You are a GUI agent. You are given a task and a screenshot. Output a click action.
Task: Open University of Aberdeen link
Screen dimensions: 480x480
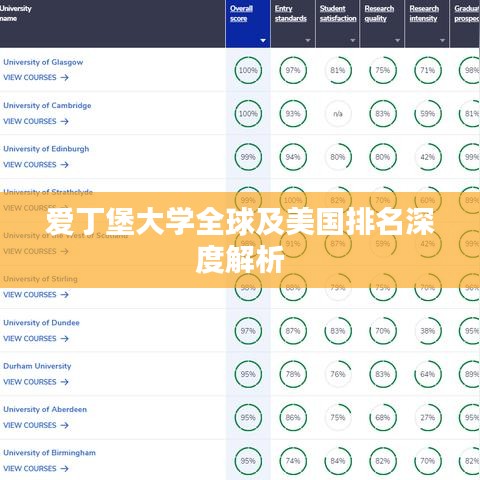pyautogui.click(x=45, y=410)
